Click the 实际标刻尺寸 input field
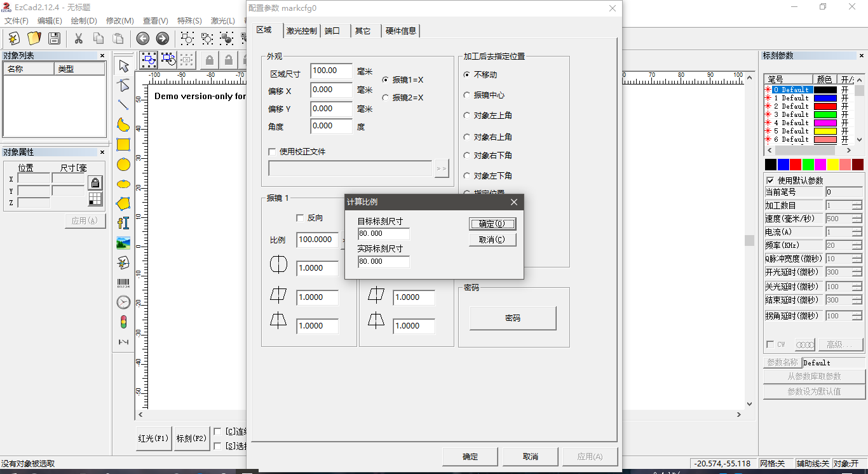This screenshot has height=474, width=868. tap(384, 262)
